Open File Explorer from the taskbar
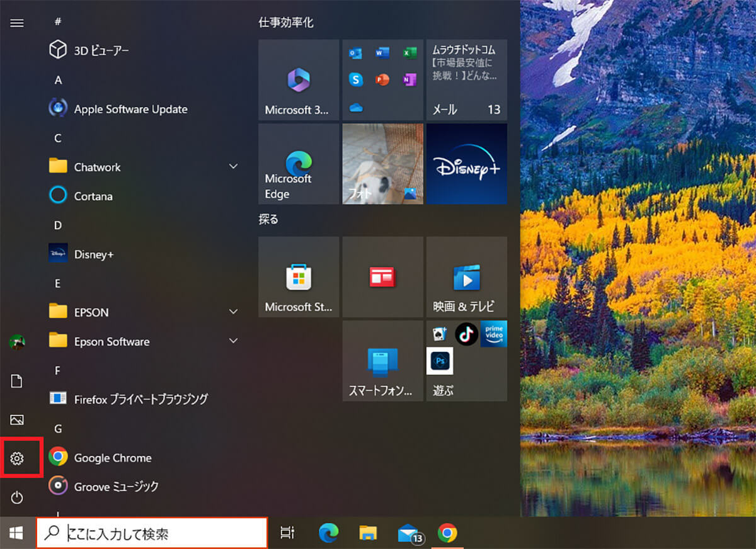This screenshot has height=549, width=756. [x=368, y=534]
